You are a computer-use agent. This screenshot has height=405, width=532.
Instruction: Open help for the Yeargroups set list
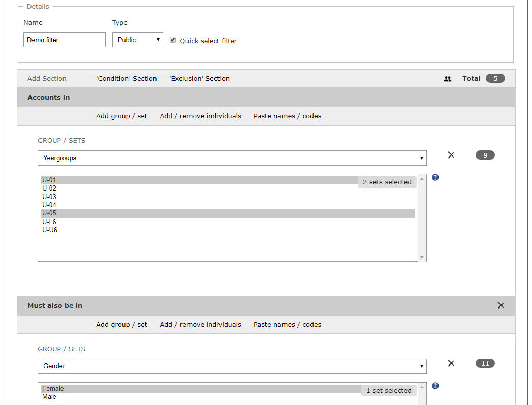tap(435, 177)
